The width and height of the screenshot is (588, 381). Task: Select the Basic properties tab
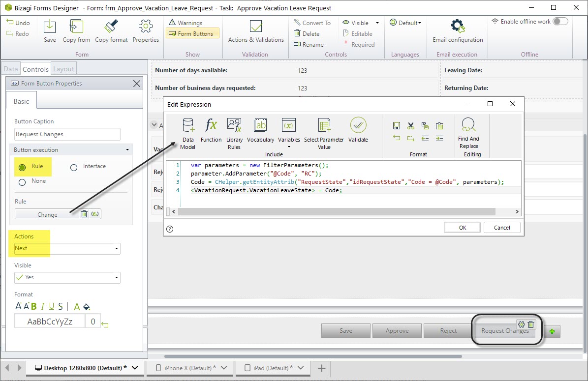21,101
